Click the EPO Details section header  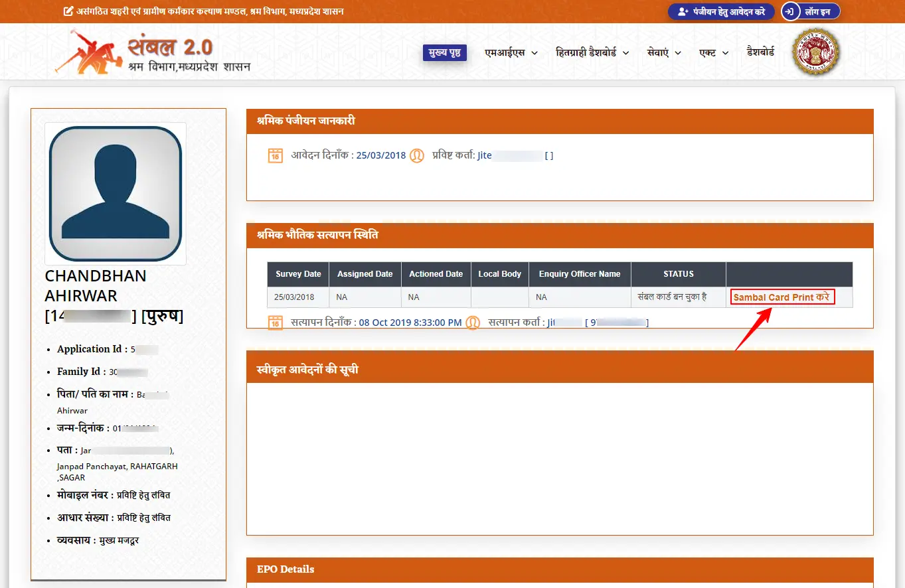pyautogui.click(x=560, y=569)
